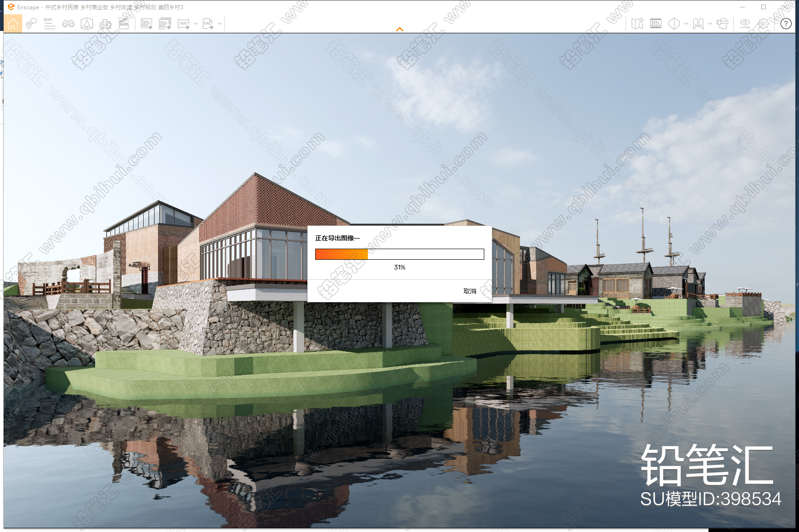Click the 31% progress text
This screenshot has width=799, height=532.
400,267
